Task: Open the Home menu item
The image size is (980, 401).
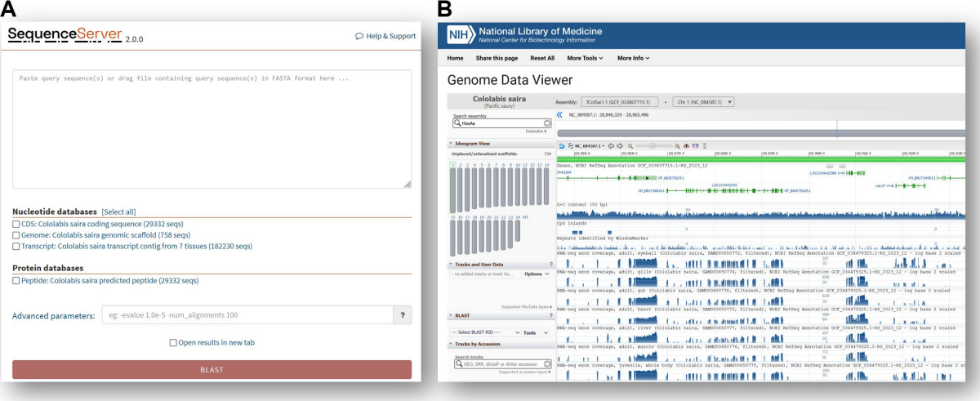Action: 455,58
